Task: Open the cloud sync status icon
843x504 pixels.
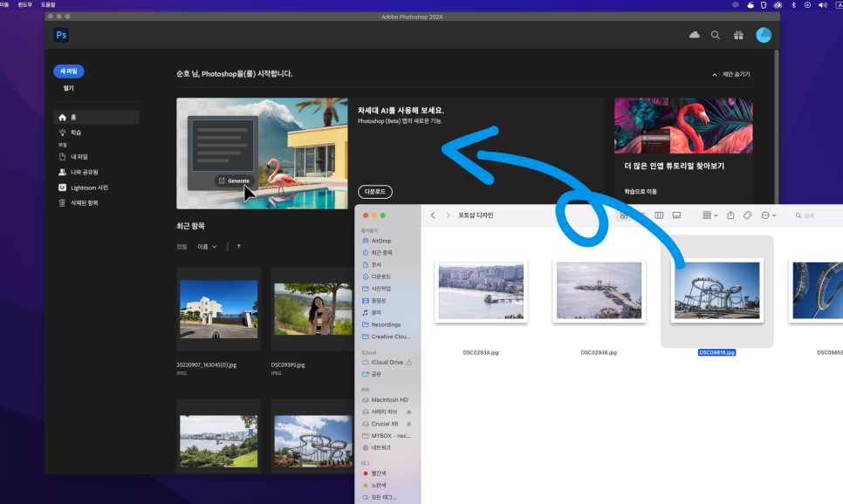Action: [694, 35]
